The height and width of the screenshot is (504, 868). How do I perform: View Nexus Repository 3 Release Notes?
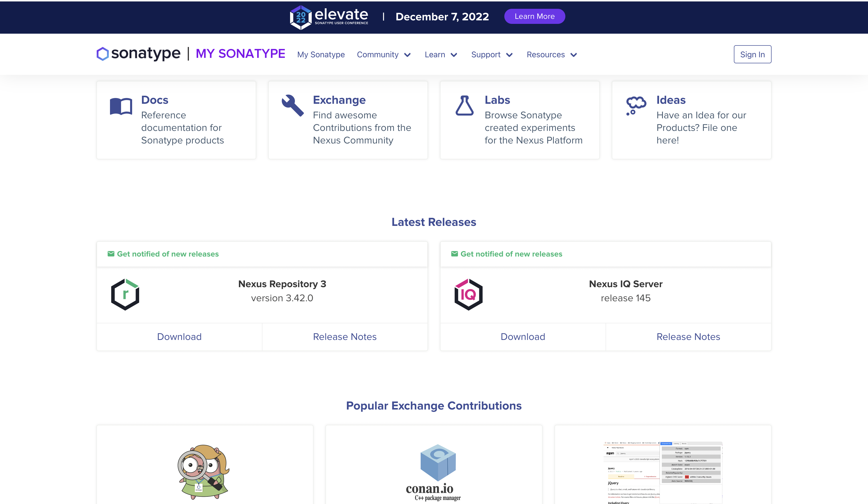coord(345,337)
